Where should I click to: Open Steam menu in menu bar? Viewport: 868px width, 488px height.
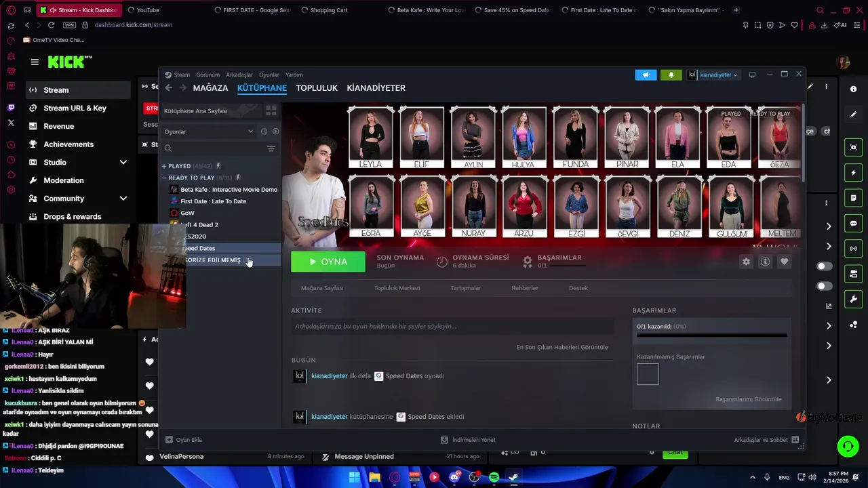182,75
